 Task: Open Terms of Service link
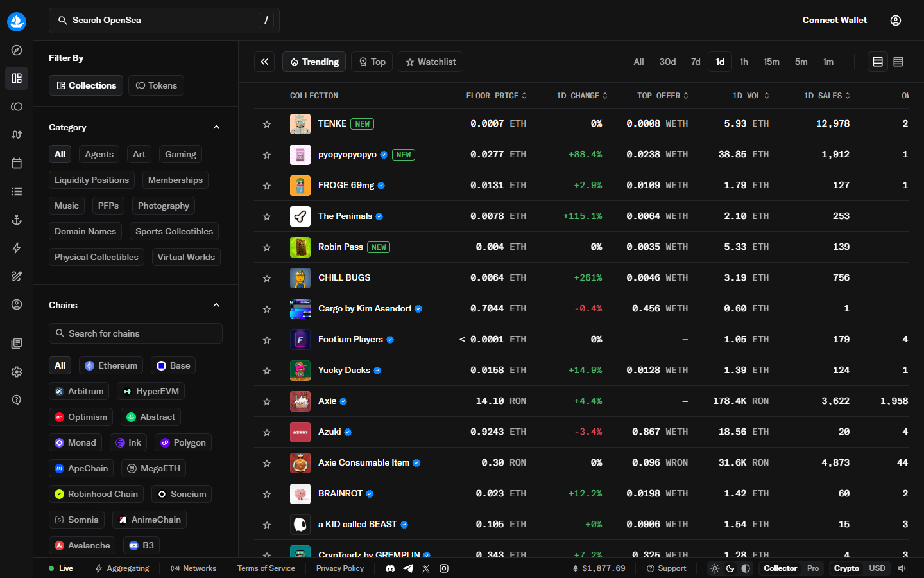[x=266, y=568]
